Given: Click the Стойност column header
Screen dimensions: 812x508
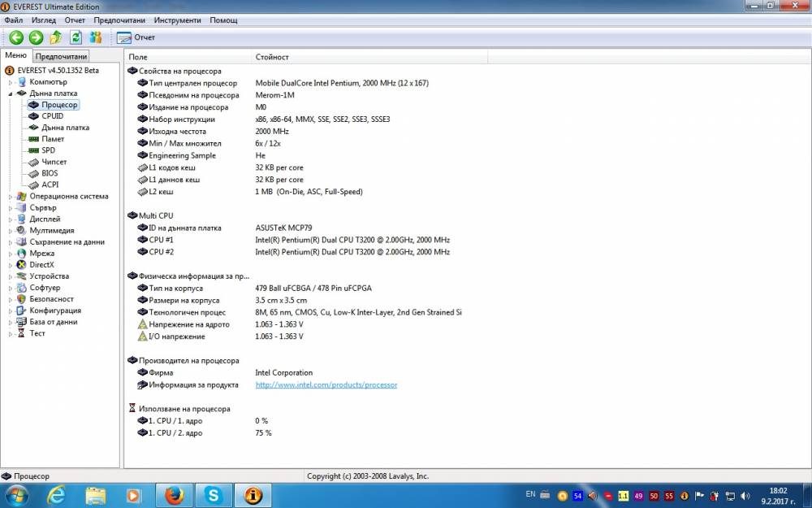Looking at the screenshot, I should tap(369, 57).
